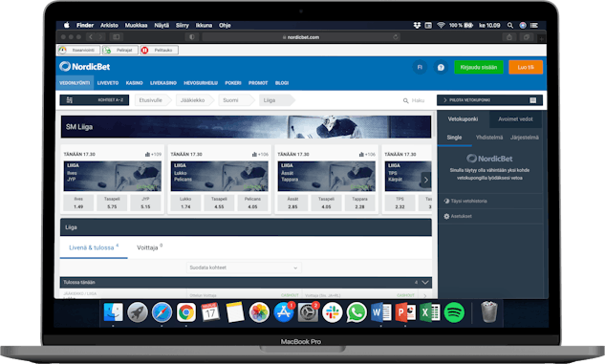Click the orange Luo tili button
This screenshot has width=605, height=364.
pos(526,67)
